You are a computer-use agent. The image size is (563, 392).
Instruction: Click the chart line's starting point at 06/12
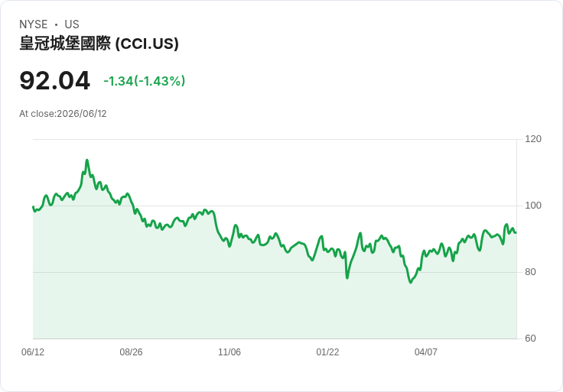click(x=33, y=207)
